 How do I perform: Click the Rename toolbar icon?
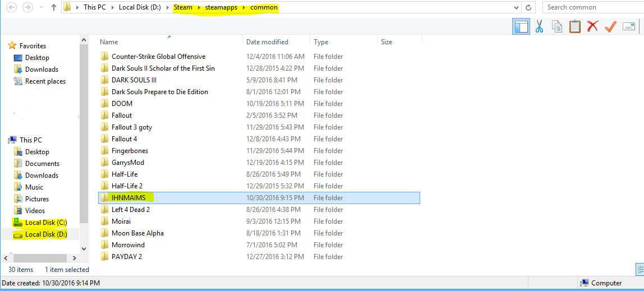coord(629,27)
